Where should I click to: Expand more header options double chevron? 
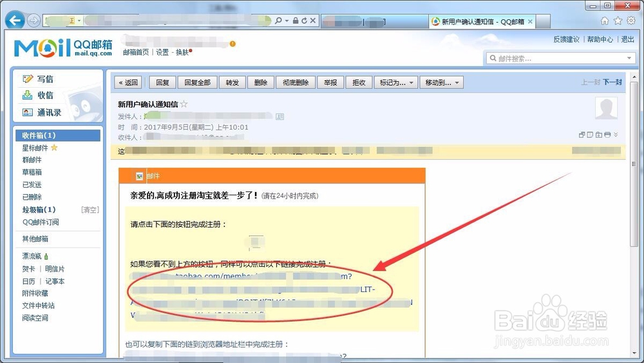[x=616, y=134]
